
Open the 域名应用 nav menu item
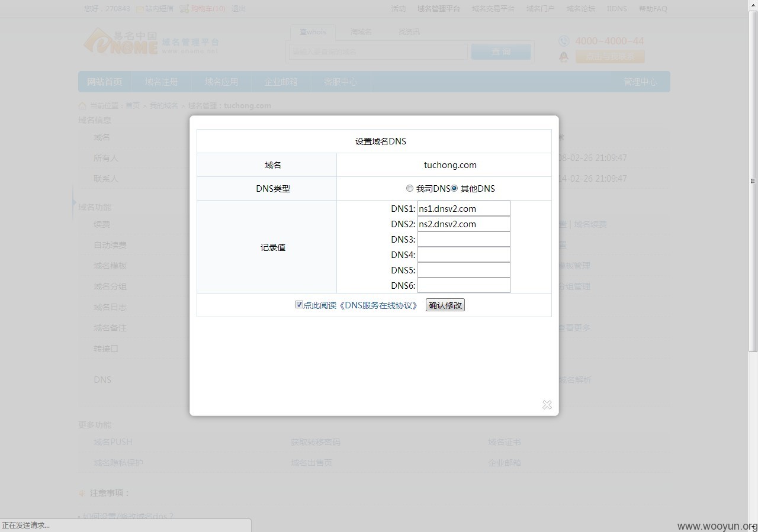coord(221,82)
